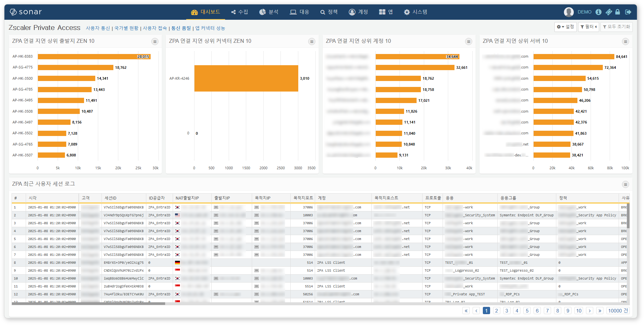Sort by the 프로토콜 column header
This screenshot has height=325, width=644.
[433, 198]
